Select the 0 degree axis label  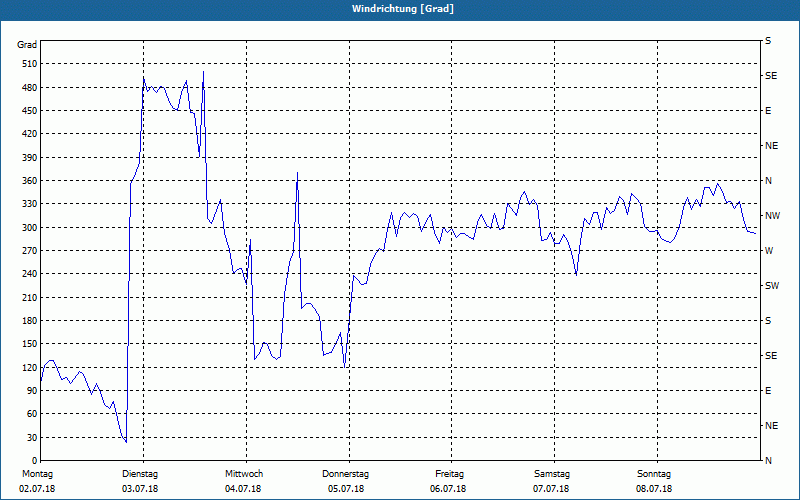click(x=35, y=461)
